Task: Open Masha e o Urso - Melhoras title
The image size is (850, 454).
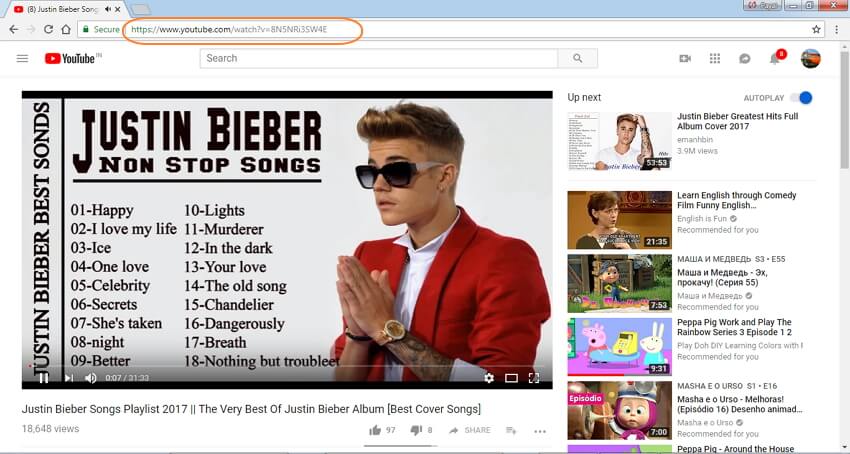Action: tap(739, 404)
